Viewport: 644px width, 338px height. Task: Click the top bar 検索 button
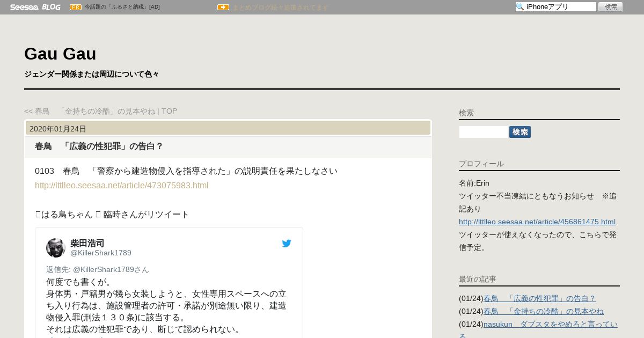tap(610, 7)
